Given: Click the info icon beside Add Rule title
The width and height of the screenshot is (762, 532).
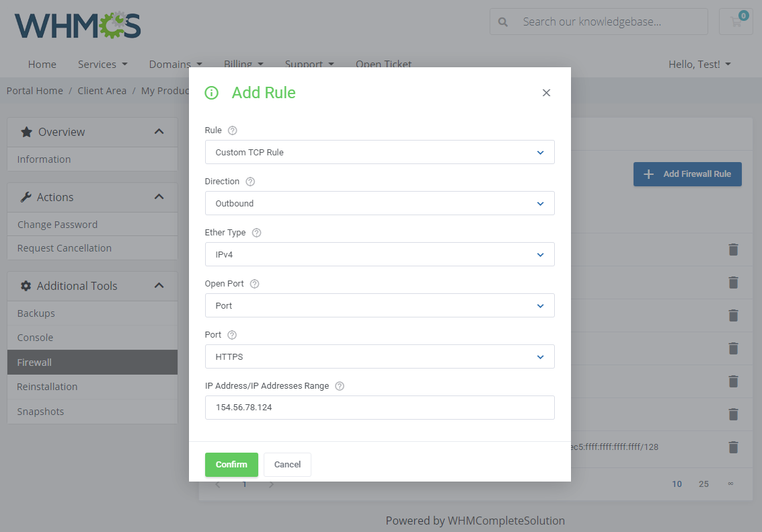Looking at the screenshot, I should pos(212,92).
